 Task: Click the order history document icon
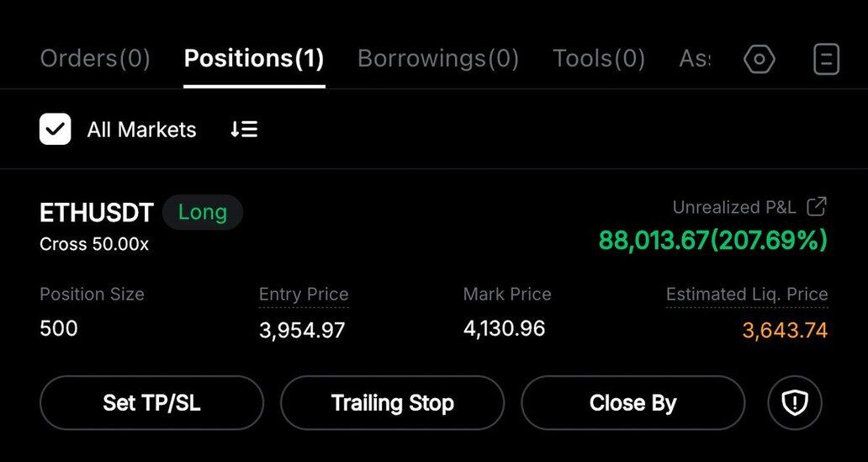pos(827,59)
